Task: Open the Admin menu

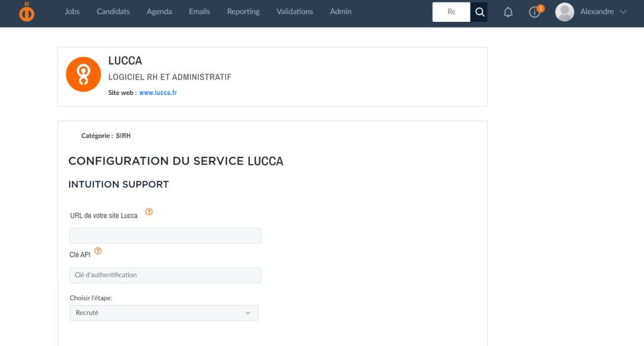Action: click(340, 11)
